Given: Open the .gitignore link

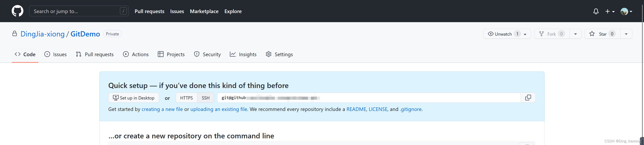Looking at the screenshot, I should point(411,109).
